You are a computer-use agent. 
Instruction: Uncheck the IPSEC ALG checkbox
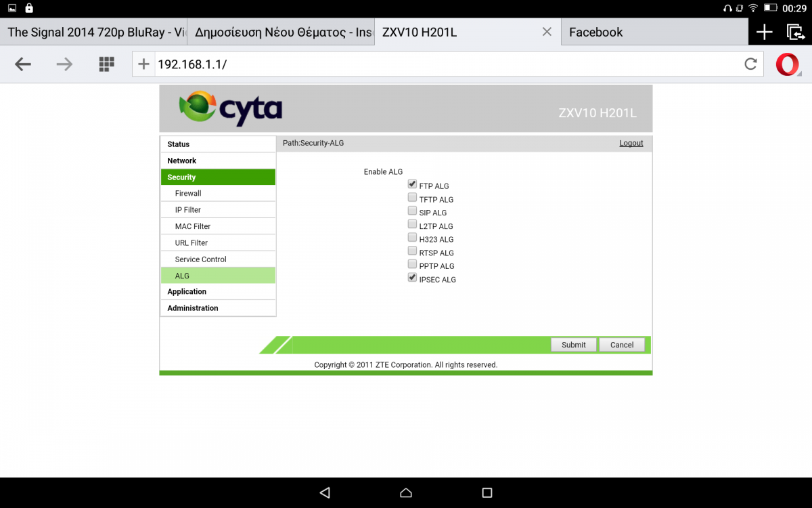412,278
